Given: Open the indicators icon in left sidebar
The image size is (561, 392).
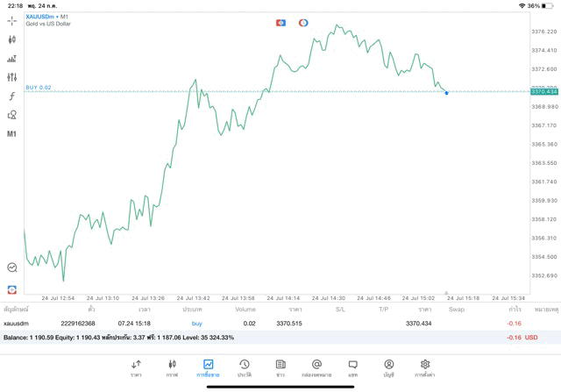Looking at the screenshot, I should coord(12,59).
